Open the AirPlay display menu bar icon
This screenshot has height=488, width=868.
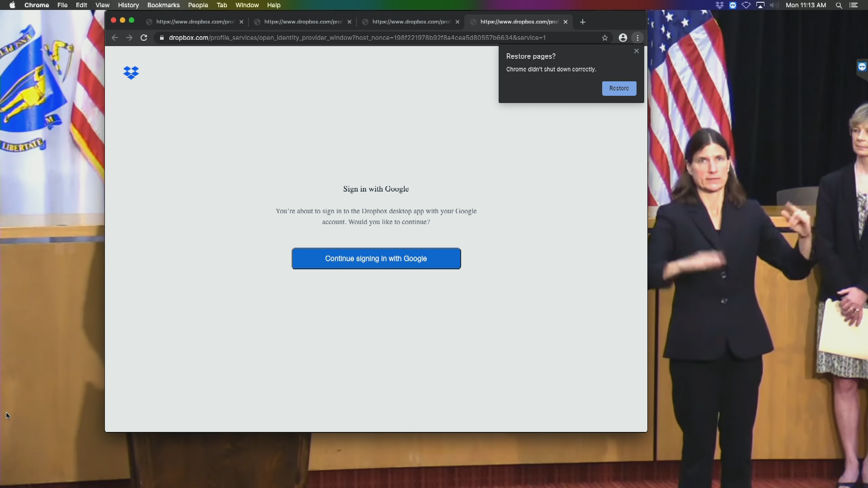[760, 5]
